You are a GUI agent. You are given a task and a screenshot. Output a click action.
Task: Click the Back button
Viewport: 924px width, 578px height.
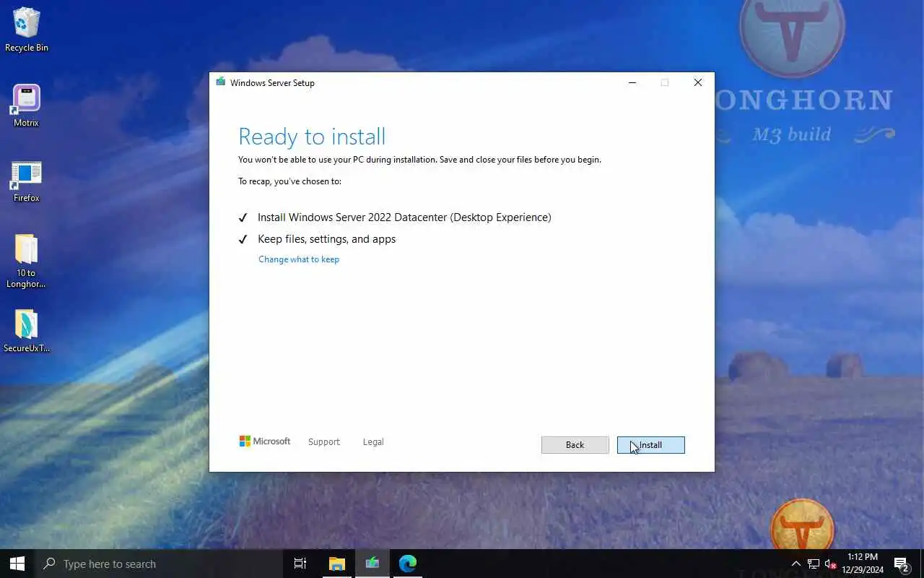pos(575,445)
